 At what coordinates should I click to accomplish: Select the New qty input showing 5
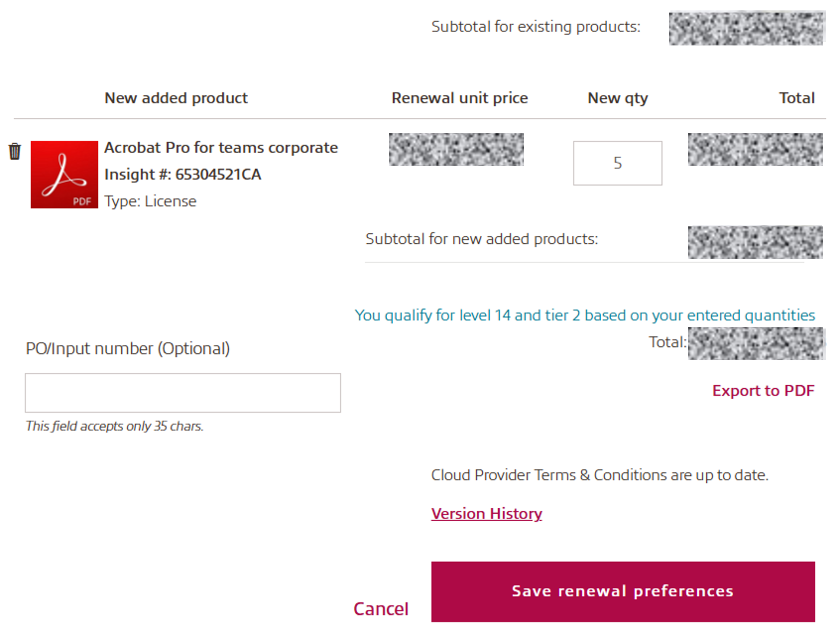pos(617,163)
